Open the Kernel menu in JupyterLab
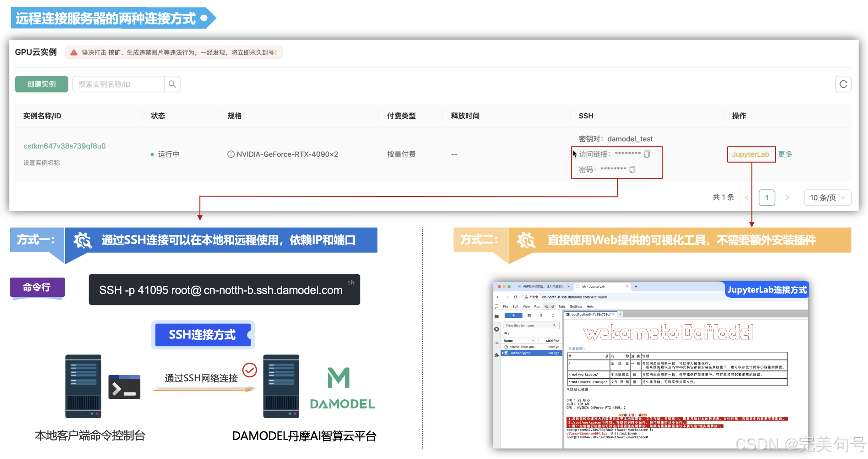This screenshot has height=459, width=868. [549, 307]
